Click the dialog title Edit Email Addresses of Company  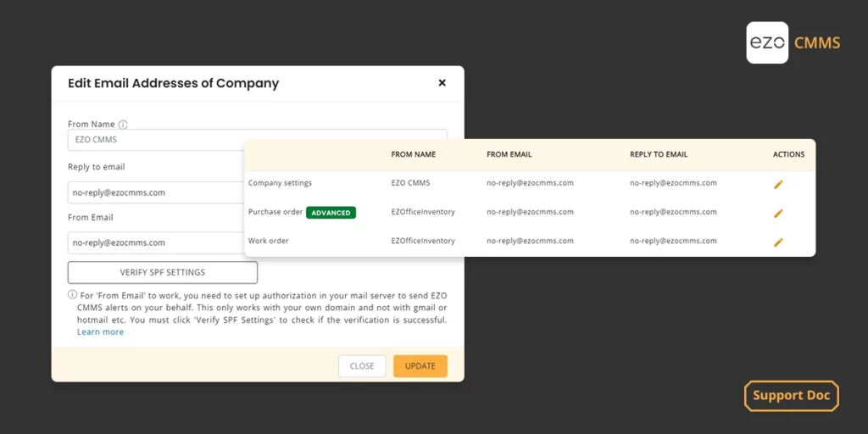(173, 84)
